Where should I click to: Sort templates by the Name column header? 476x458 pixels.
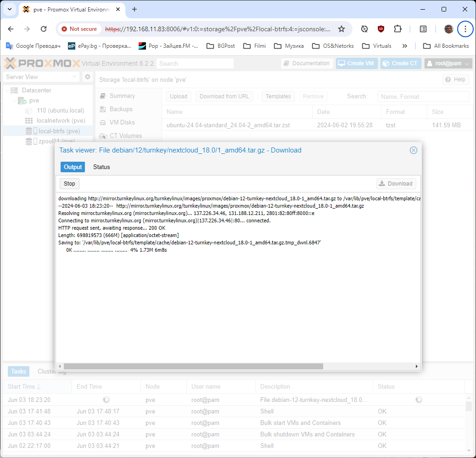[x=237, y=112]
